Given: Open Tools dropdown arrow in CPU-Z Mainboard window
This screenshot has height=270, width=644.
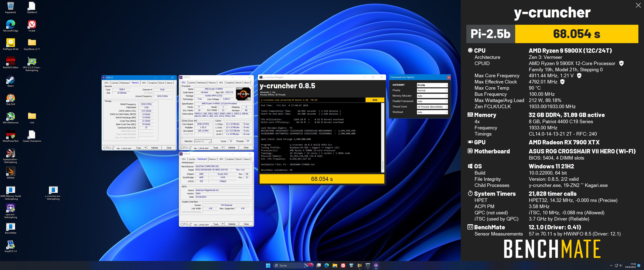Looking at the screenshot, I should [x=223, y=224].
